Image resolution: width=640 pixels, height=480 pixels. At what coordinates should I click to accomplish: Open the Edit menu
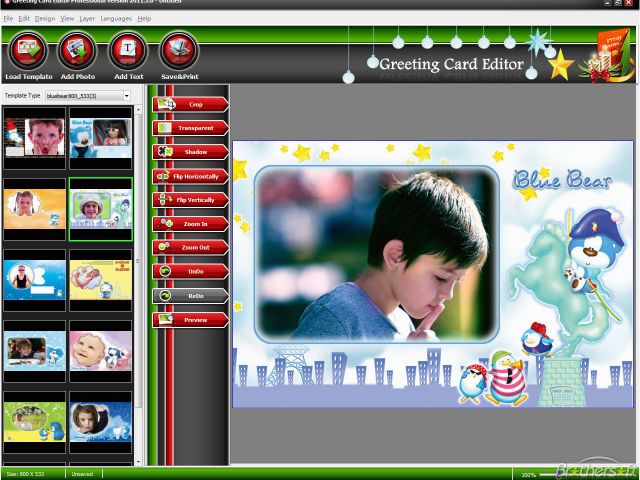click(24, 19)
